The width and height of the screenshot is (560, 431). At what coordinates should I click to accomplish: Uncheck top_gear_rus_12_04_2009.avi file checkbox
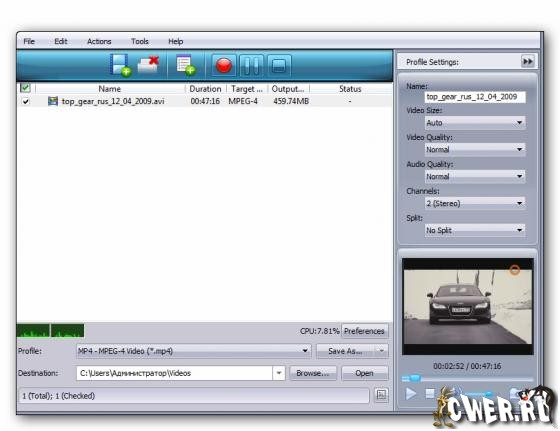point(26,101)
